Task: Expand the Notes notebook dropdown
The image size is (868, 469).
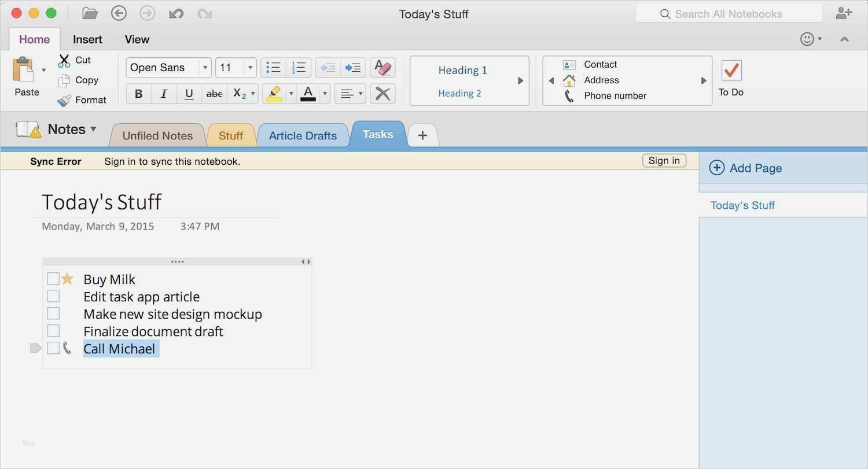Action: pos(93,129)
